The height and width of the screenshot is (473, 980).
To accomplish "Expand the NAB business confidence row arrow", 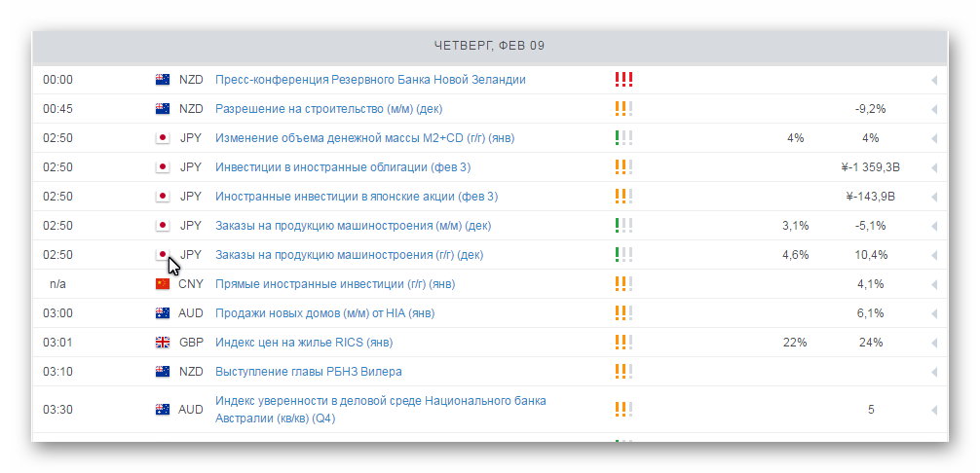I will point(934,410).
